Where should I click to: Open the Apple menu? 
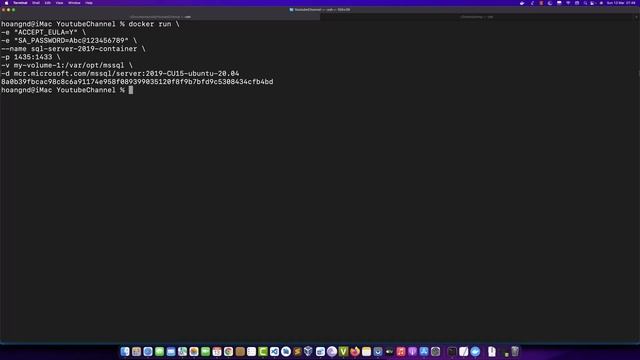(6, 3)
